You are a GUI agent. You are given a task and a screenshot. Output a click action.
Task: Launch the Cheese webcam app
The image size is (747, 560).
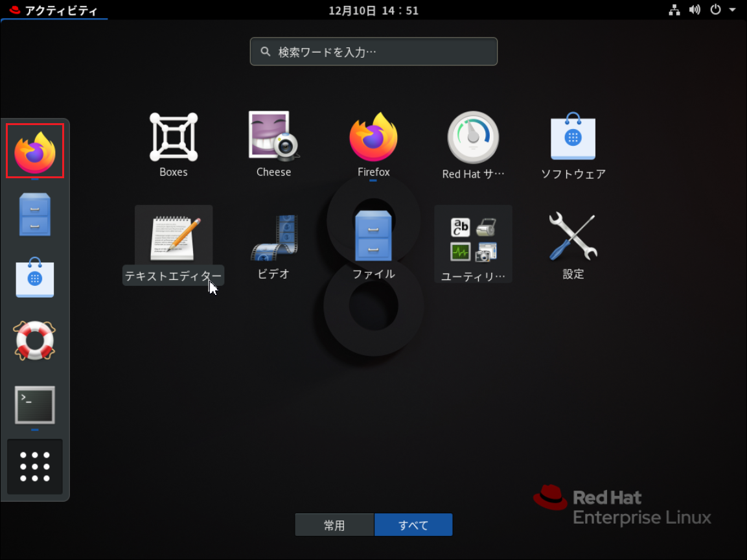[273, 145]
